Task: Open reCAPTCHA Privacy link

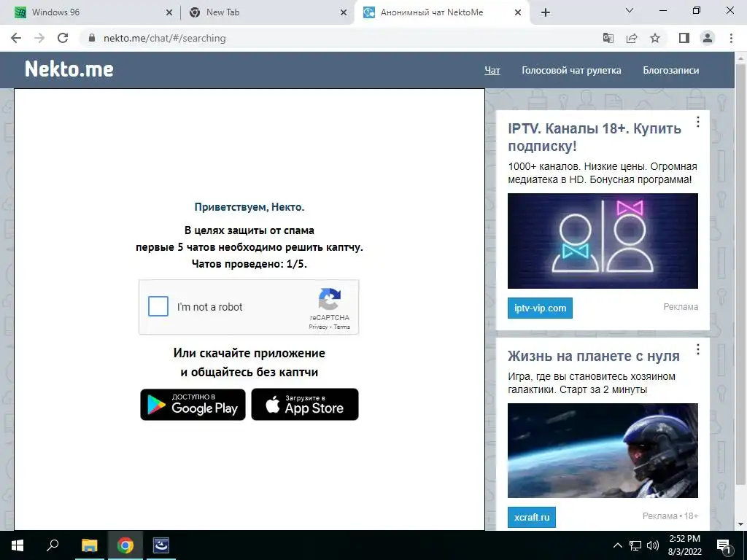Action: [x=318, y=327]
